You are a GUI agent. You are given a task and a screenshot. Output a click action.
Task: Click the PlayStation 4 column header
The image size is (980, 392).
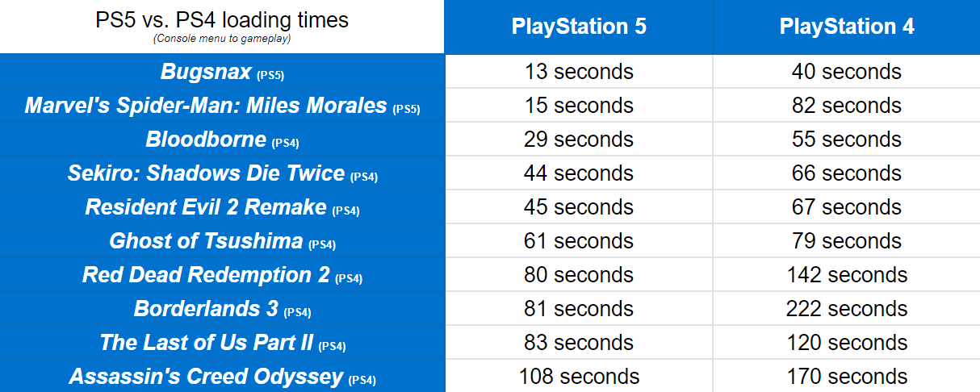(x=847, y=27)
